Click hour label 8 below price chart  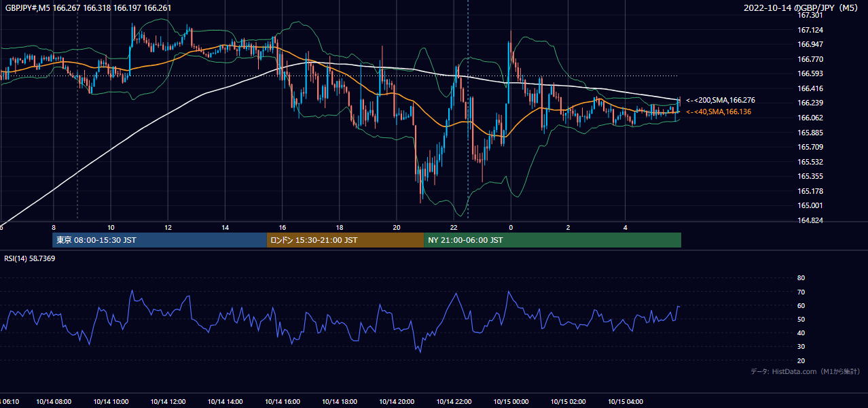click(53, 227)
